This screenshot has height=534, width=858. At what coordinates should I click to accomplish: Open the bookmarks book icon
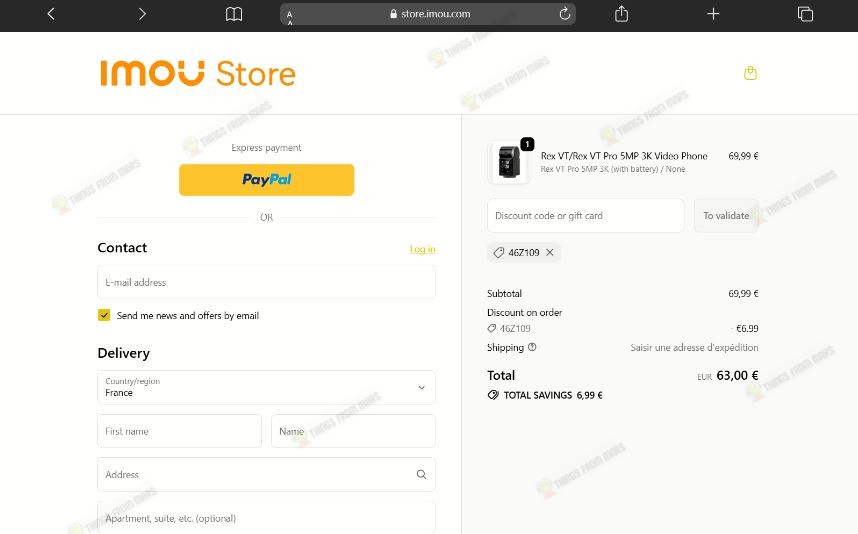pos(234,14)
